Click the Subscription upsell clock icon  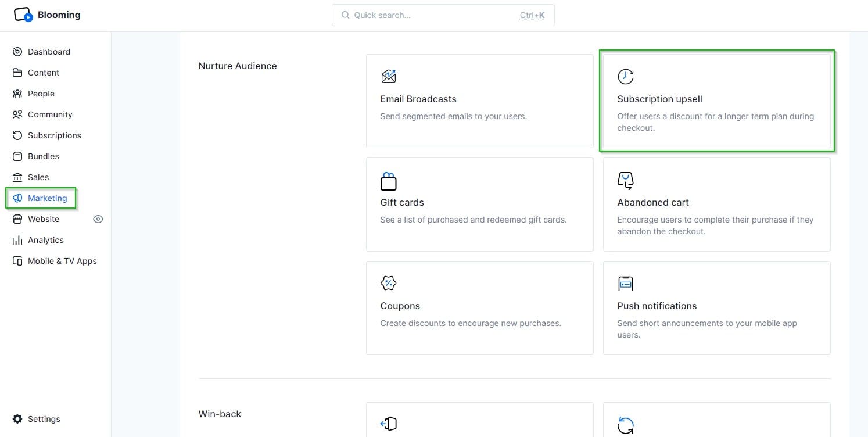click(x=626, y=76)
